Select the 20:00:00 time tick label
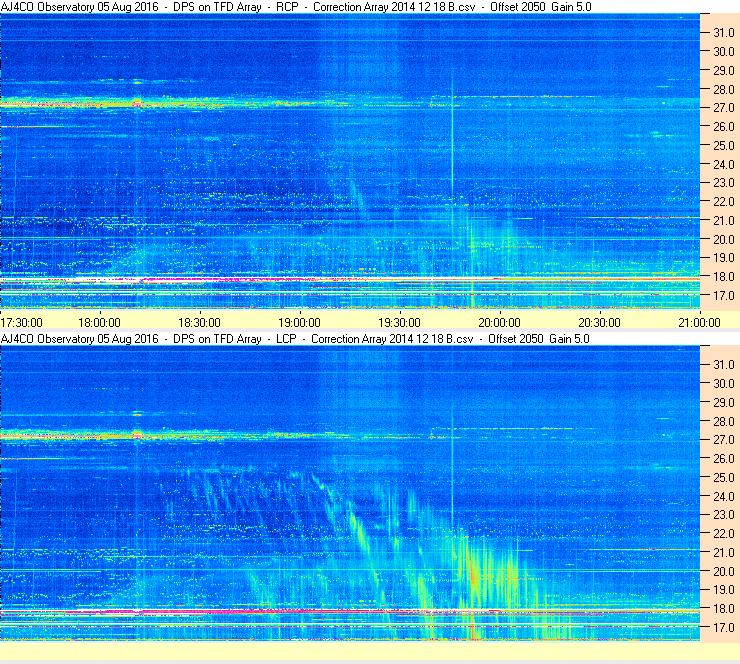 [x=499, y=323]
